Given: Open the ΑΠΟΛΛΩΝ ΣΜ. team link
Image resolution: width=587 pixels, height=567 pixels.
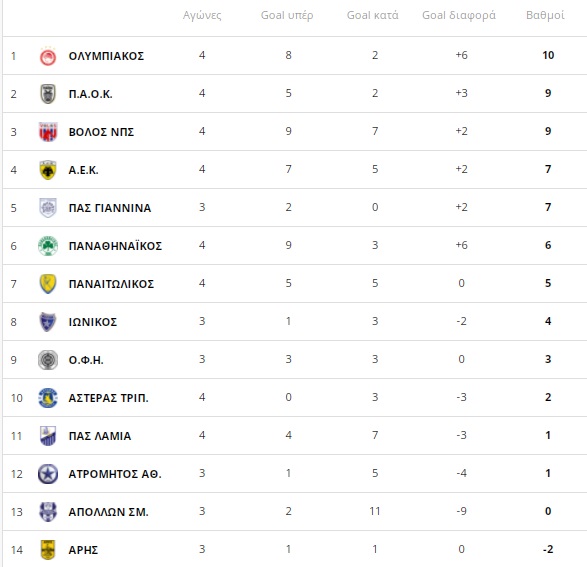Looking at the screenshot, I should (x=109, y=512).
